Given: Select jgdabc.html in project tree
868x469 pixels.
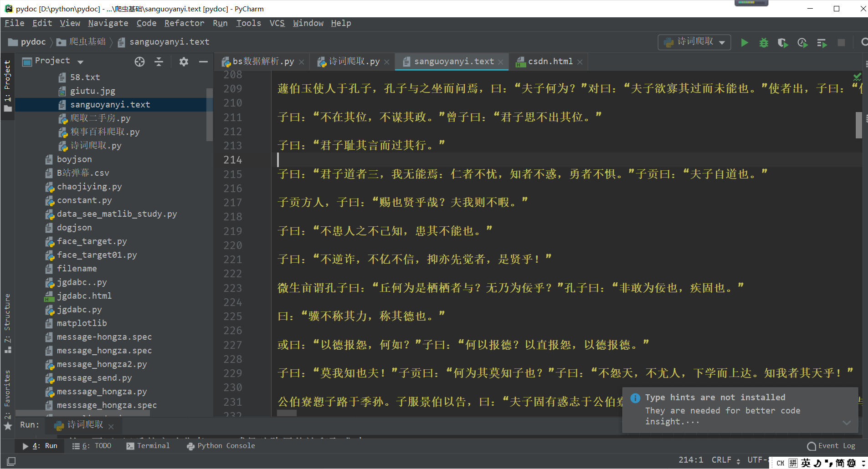Looking at the screenshot, I should (78, 296).
